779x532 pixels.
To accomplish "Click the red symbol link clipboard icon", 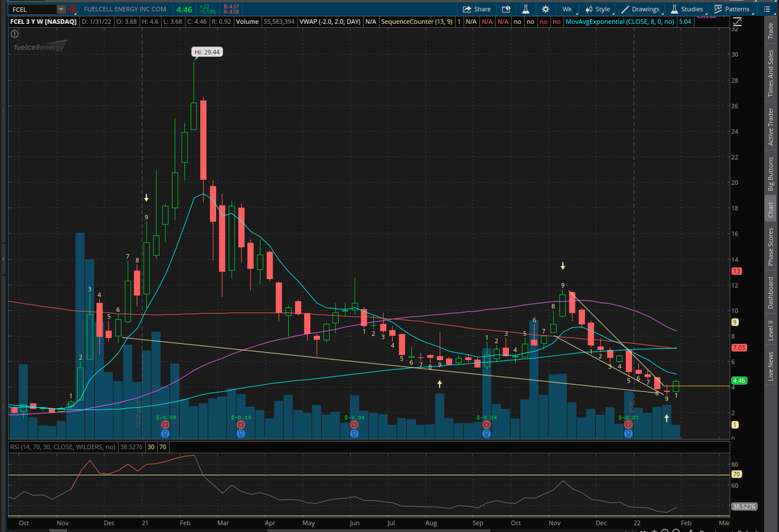I will click(x=72, y=10).
